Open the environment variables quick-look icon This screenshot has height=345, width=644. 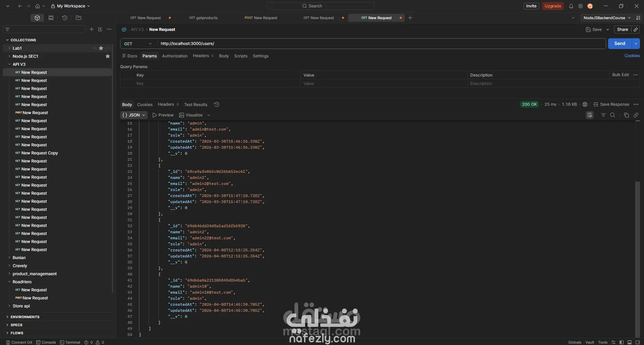point(638,18)
